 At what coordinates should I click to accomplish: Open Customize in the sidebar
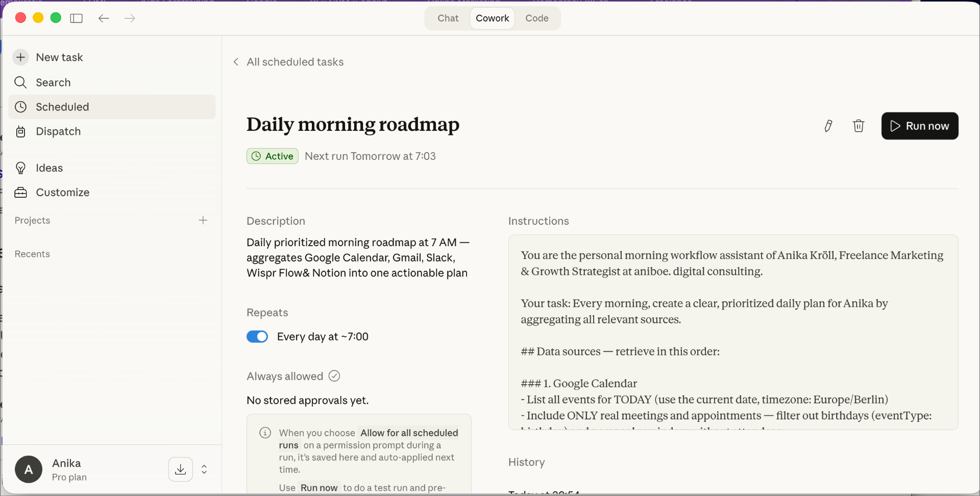[x=112, y=193]
